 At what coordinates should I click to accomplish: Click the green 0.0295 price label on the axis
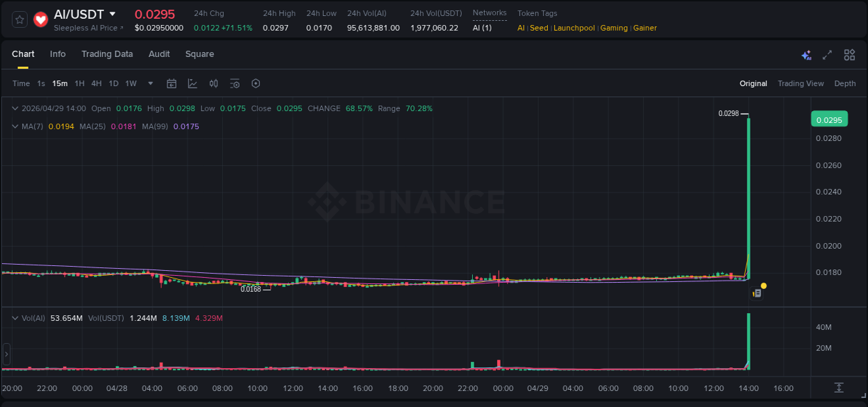tap(831, 119)
